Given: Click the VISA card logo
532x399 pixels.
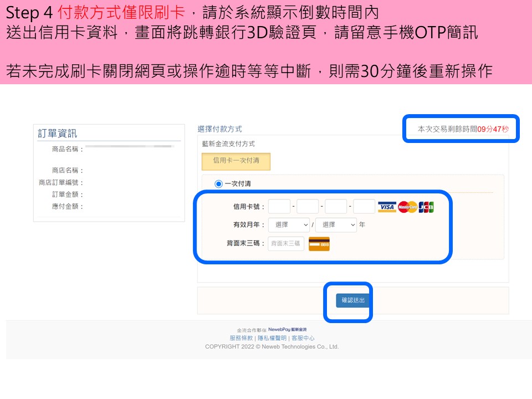Looking at the screenshot, I should click(x=387, y=207).
